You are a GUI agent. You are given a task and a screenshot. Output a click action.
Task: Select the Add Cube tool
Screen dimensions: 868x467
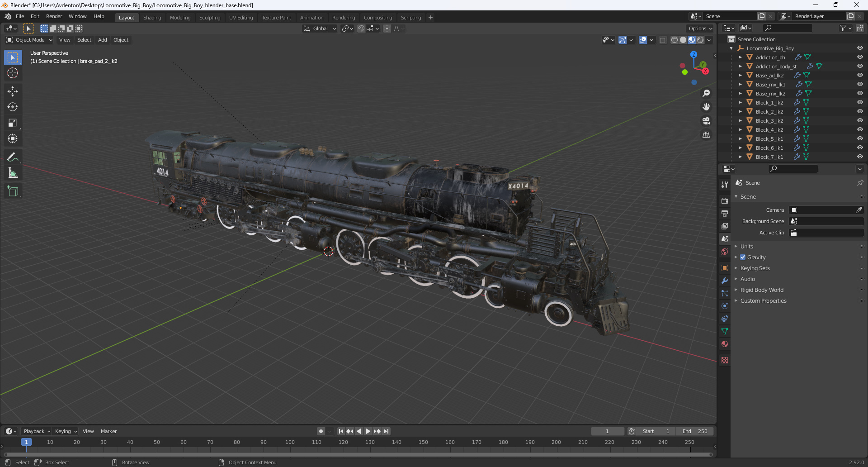(13, 191)
